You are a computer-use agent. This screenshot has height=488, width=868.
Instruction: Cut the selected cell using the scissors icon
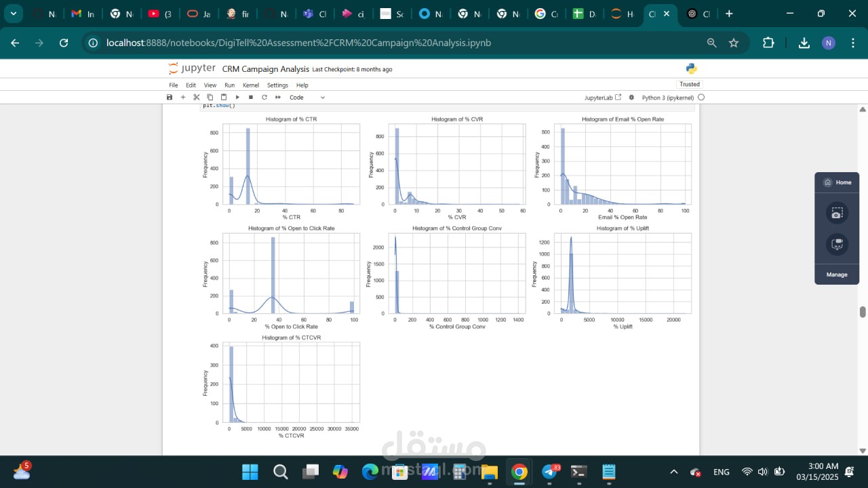pos(196,97)
